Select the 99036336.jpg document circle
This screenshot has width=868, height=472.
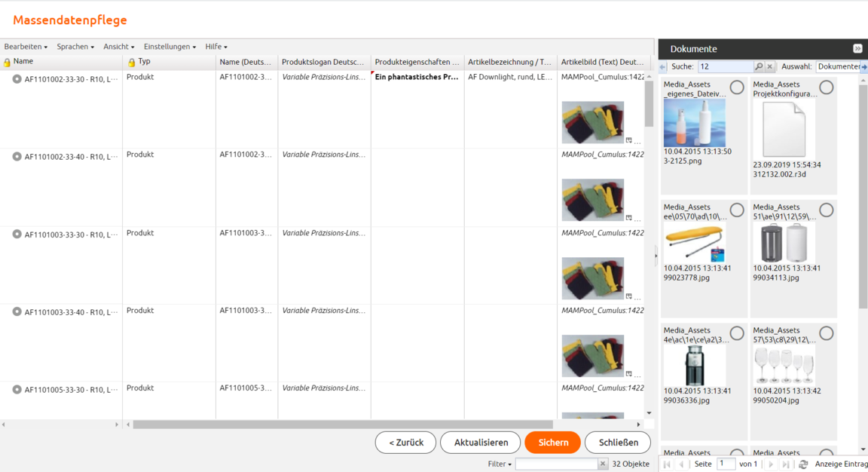coord(737,333)
